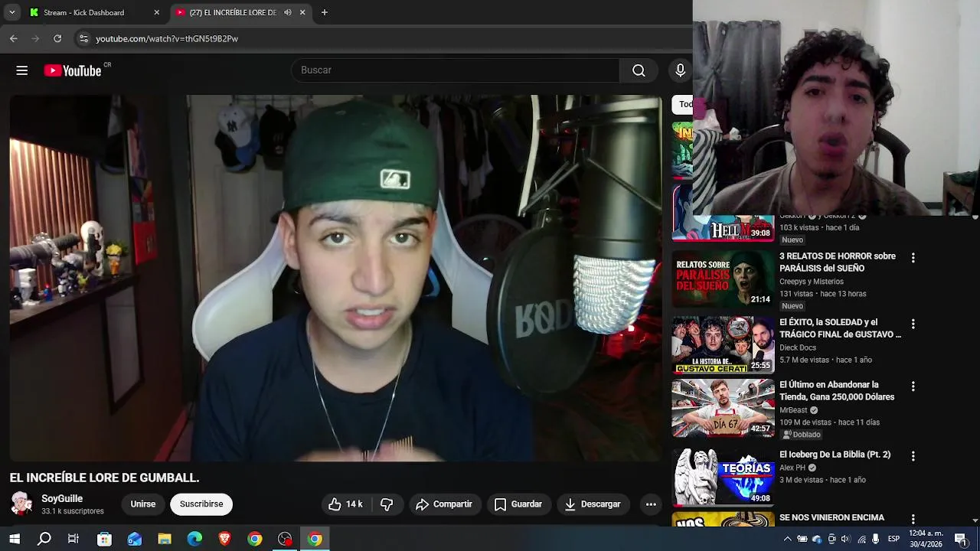Click the YouTube logo
Image resolution: width=980 pixels, height=551 pixels.
point(73,70)
